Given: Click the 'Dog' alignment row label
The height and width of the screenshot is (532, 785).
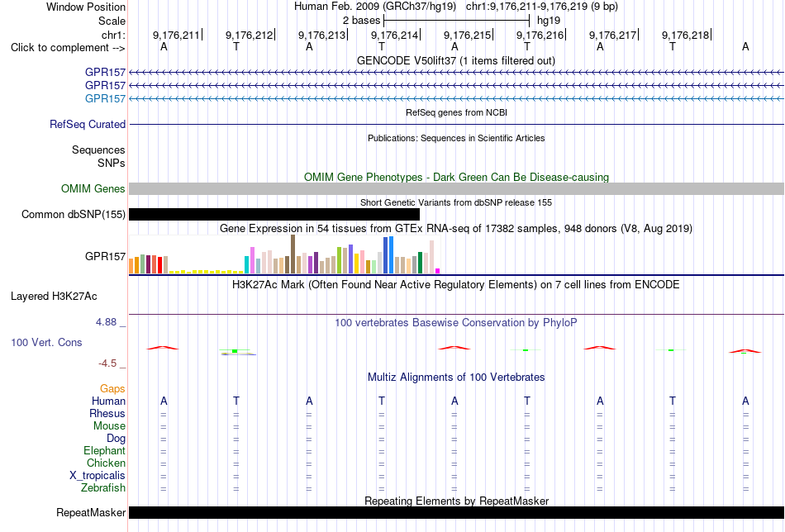Looking at the screenshot, I should (117, 439).
